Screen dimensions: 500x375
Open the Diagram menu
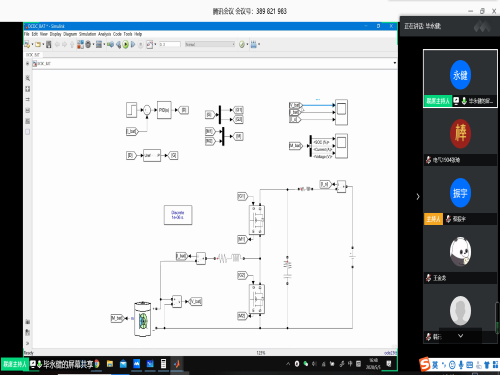coord(70,34)
